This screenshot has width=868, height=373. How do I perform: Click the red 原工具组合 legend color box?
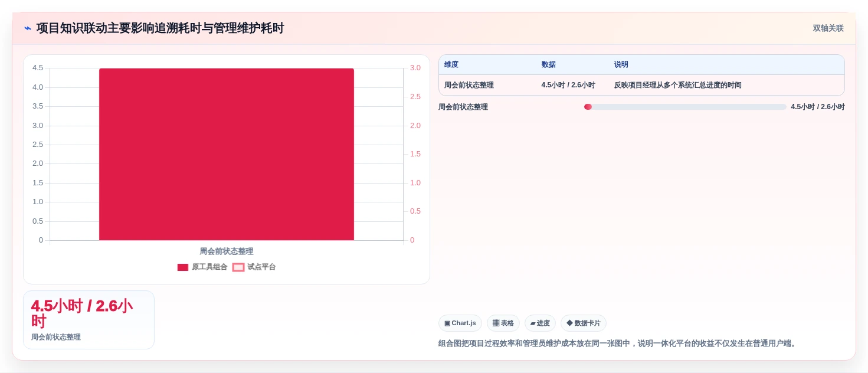[183, 267]
